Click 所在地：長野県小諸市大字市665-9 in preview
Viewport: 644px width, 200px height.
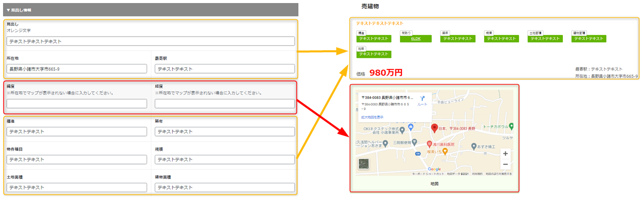(x=606, y=76)
